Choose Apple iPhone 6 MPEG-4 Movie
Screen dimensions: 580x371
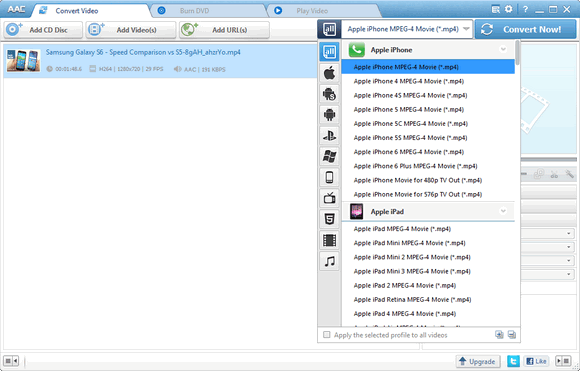tap(428, 152)
